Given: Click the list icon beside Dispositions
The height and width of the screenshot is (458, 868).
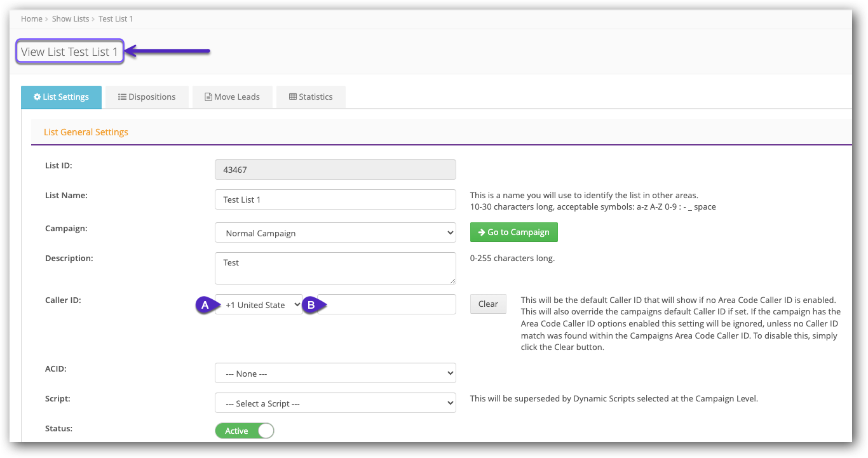Looking at the screenshot, I should (x=123, y=96).
